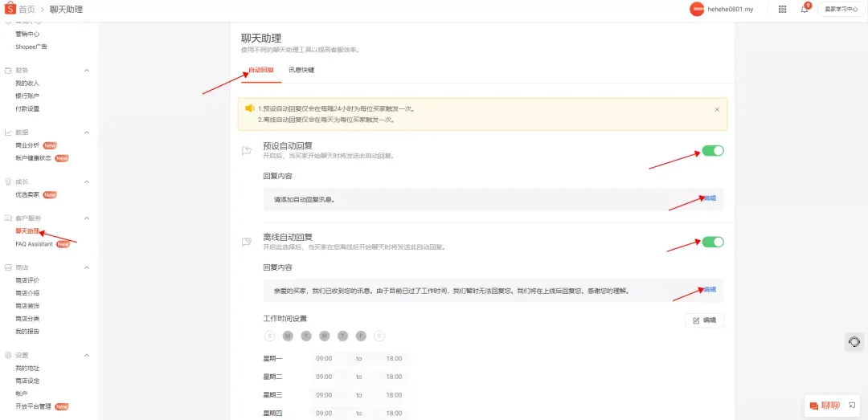
Task: Open the notifications bell icon
Action: pos(804,9)
